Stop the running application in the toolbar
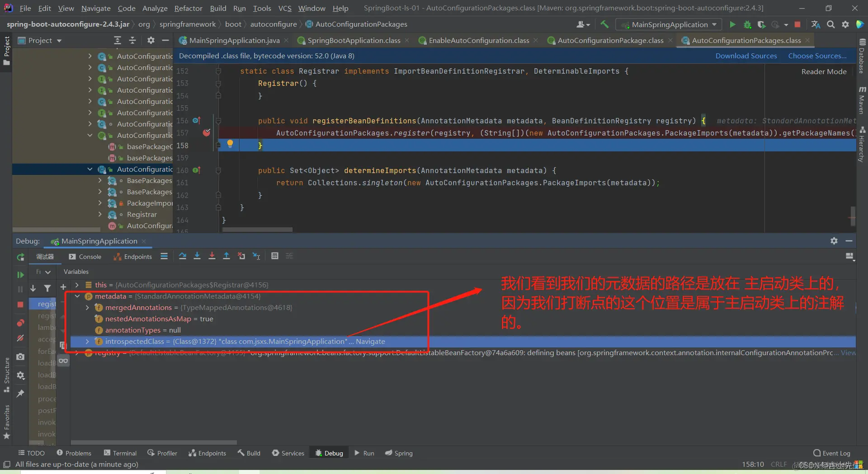Screen dimensions: 868x474 [x=797, y=24]
